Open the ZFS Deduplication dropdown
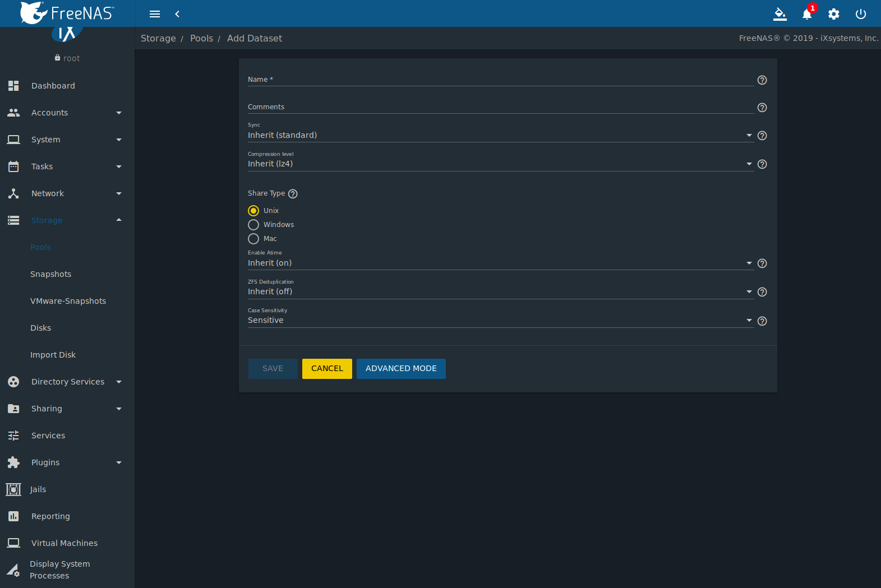 [500, 291]
